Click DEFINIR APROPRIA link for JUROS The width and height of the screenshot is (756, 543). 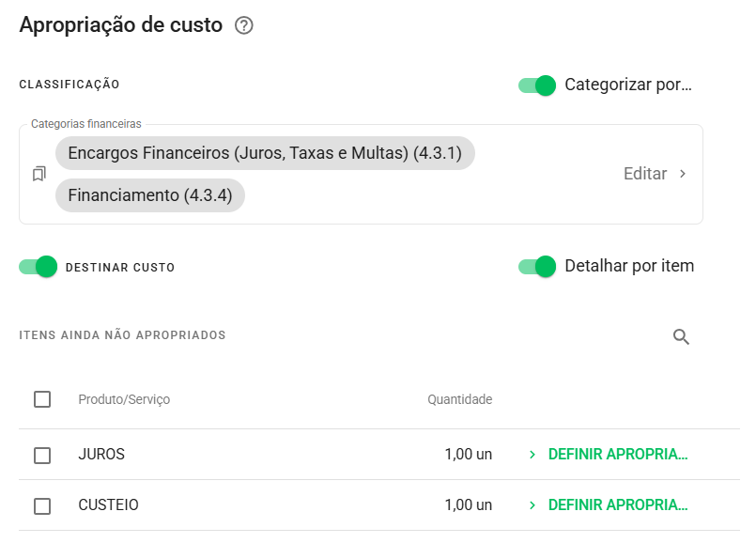[618, 455]
